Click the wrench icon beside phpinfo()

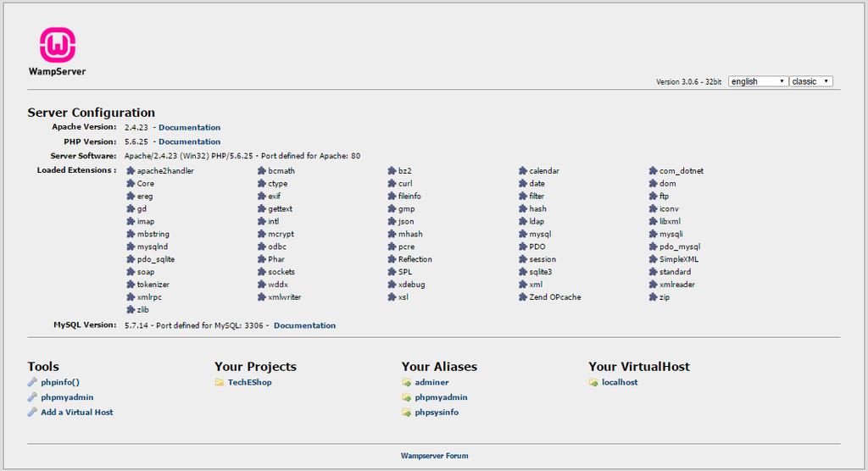(33, 382)
